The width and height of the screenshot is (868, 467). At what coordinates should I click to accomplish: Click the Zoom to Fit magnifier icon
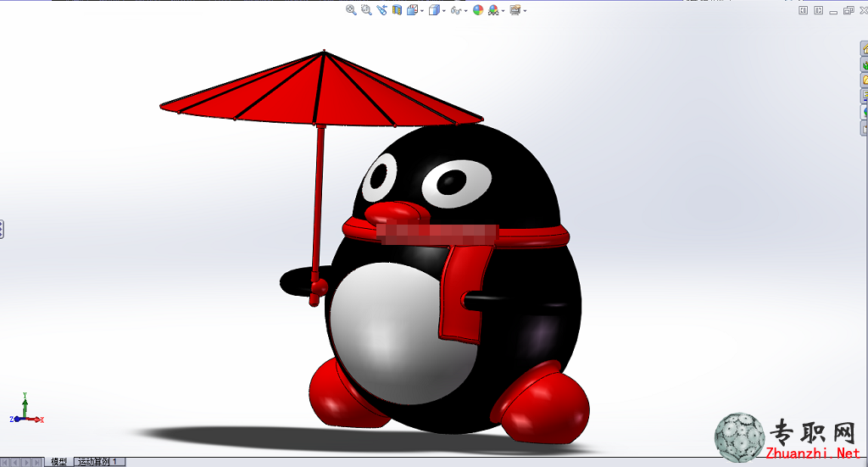tap(351, 10)
